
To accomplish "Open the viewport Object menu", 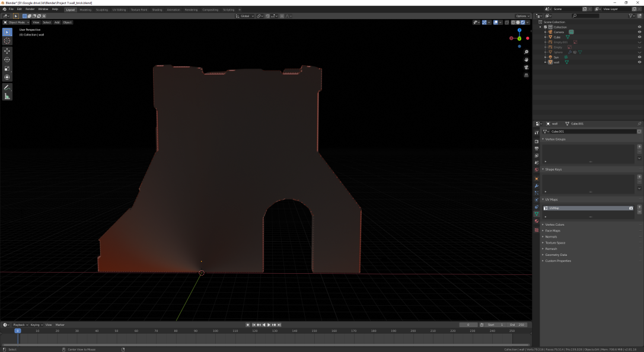I will 68,22.
